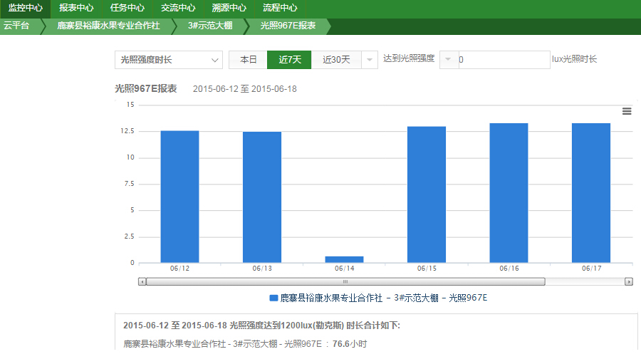
Task: Open the chart hamburger menu icon
Action: pos(627,111)
